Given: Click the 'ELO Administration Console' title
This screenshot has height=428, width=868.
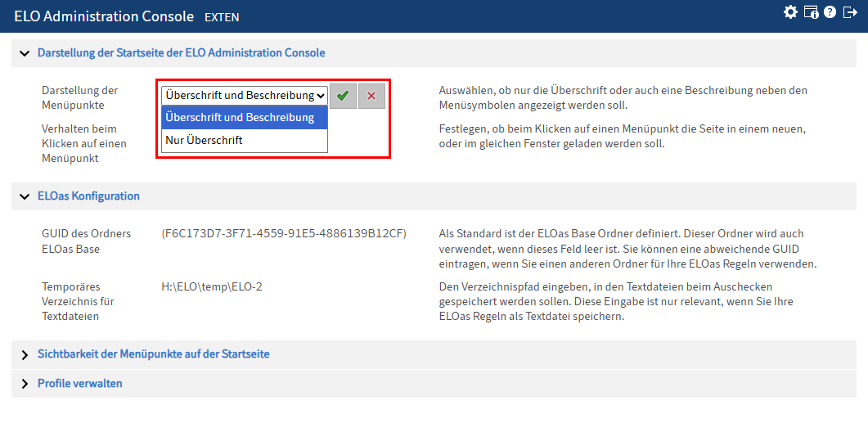Looking at the screenshot, I should click(x=104, y=16).
